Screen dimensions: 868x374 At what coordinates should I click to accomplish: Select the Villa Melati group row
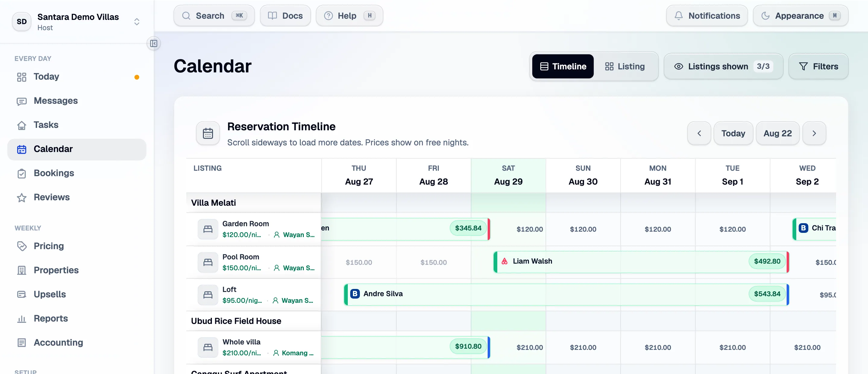coord(253,203)
